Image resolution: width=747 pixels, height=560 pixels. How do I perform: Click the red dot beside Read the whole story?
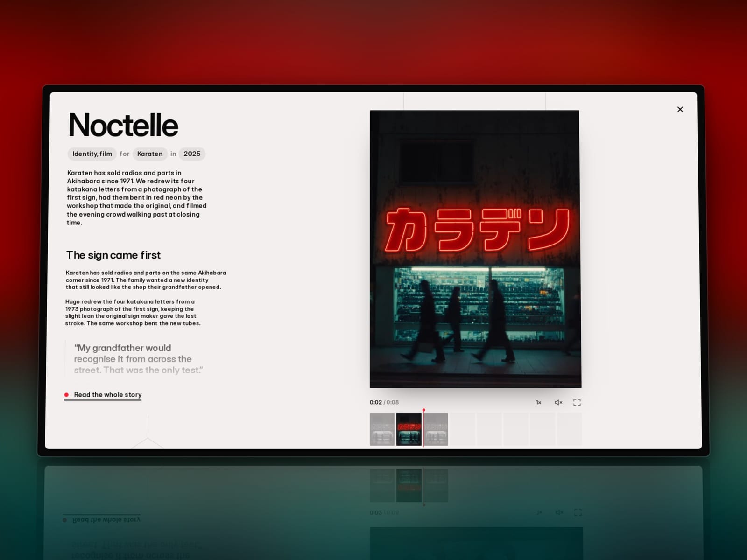pos(66,395)
